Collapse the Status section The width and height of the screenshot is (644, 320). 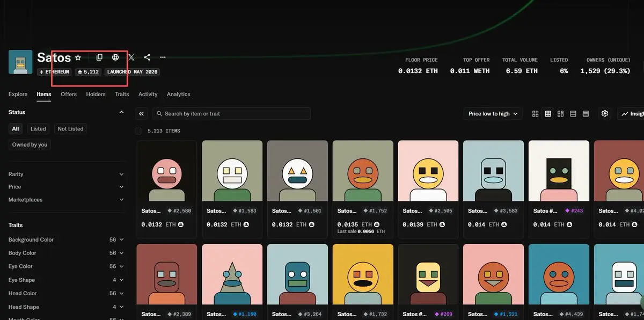click(121, 112)
